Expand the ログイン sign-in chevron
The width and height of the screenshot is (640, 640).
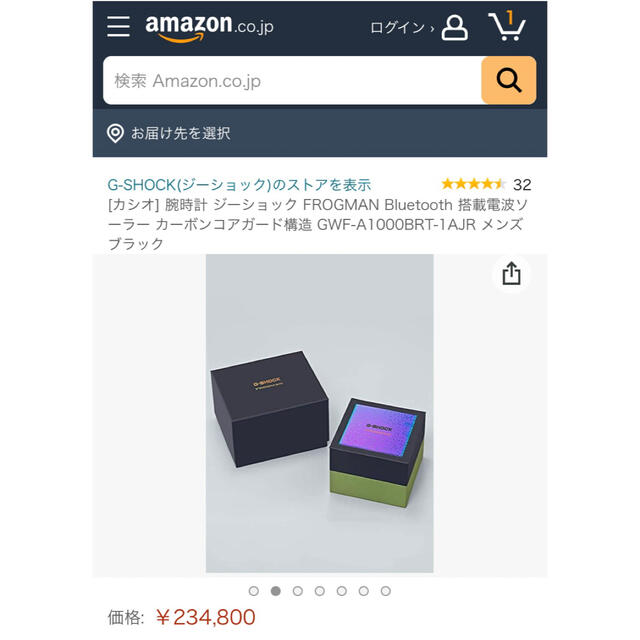click(x=432, y=29)
